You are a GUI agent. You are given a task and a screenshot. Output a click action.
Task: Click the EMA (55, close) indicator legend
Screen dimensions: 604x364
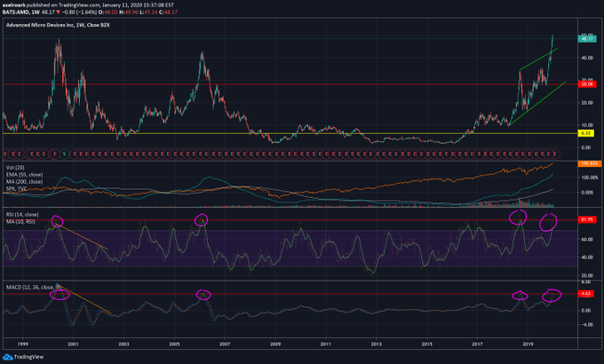pyautogui.click(x=24, y=175)
